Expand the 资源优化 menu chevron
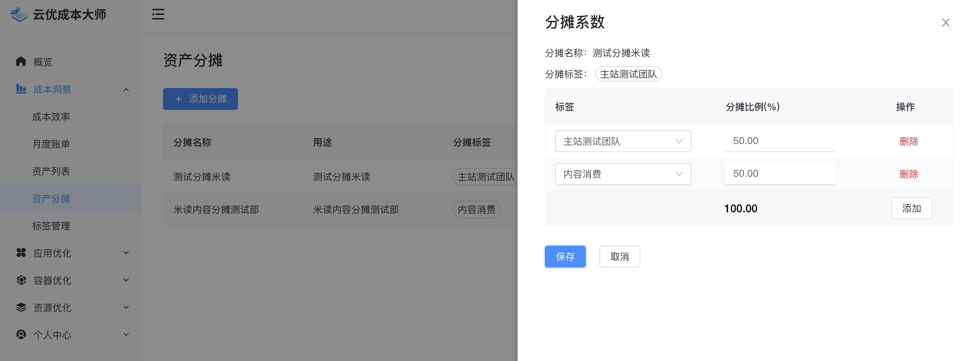 pyautogui.click(x=126, y=308)
